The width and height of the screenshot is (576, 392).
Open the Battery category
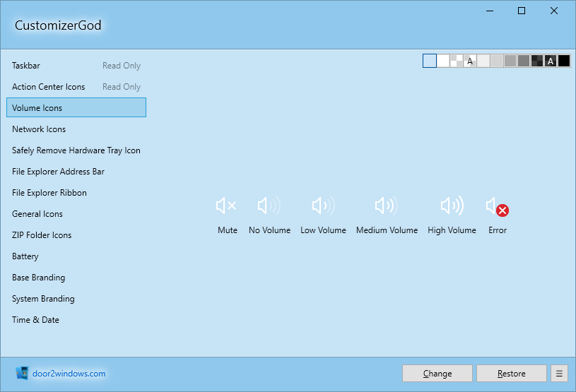[x=76, y=256]
